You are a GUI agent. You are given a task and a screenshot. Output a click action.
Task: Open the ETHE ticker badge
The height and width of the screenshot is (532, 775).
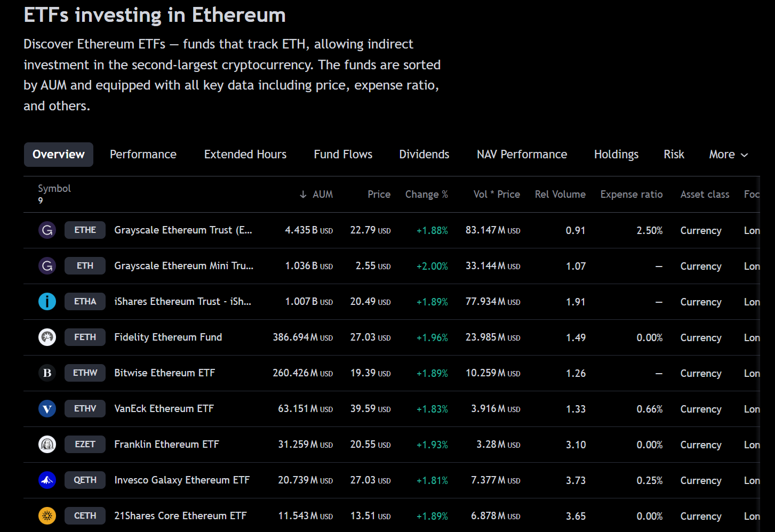pyautogui.click(x=85, y=230)
